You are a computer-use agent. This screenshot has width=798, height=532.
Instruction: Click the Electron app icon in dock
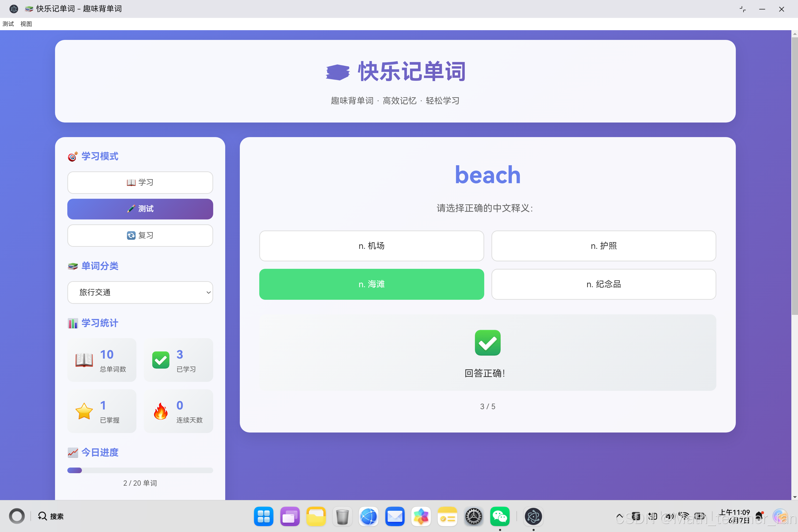[x=533, y=516]
